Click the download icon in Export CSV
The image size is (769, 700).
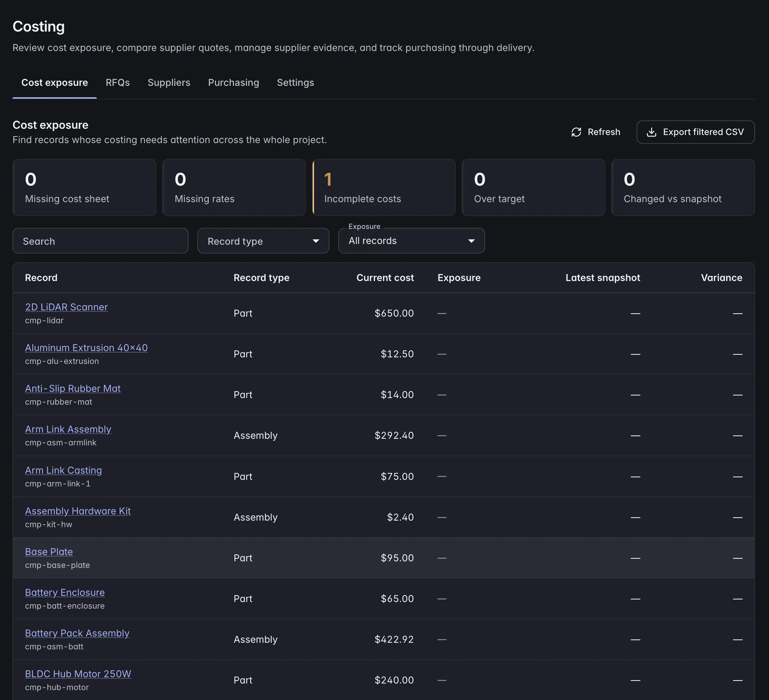click(652, 132)
